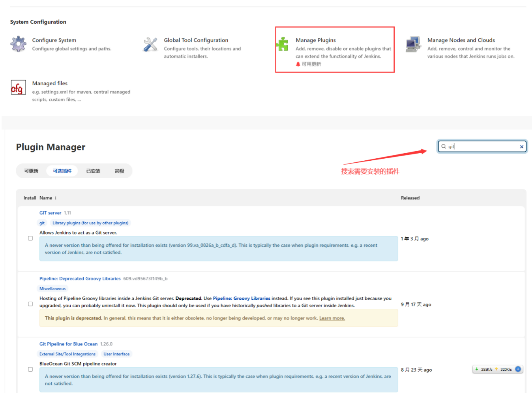This screenshot has height=398, width=532.
Task: Click the Library plugins category tag
Action: pos(90,223)
